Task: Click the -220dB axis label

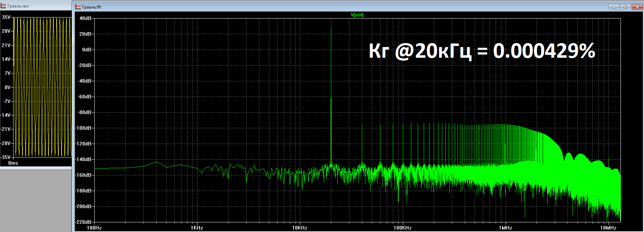Action: click(x=84, y=222)
